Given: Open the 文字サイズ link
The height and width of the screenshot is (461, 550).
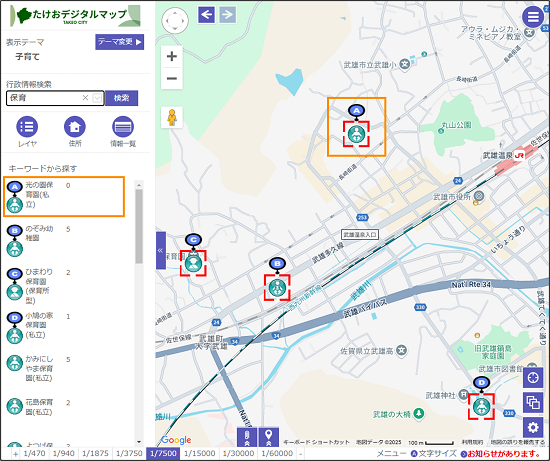Looking at the screenshot, I should pyautogui.click(x=434, y=454).
